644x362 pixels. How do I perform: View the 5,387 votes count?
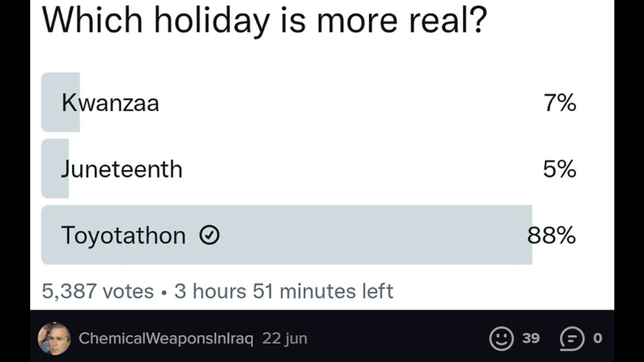98,291
